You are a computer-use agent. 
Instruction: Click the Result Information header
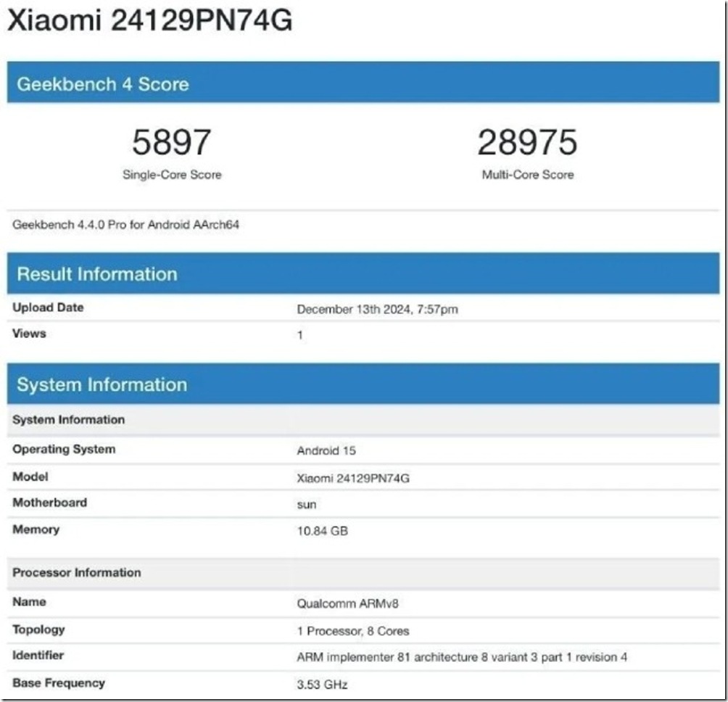tap(363, 273)
